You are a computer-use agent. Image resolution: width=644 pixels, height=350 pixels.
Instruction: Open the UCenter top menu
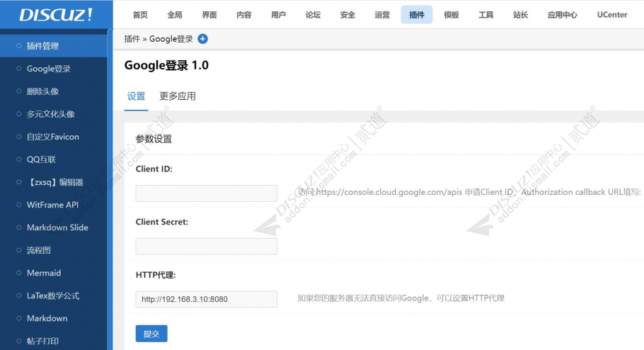click(x=612, y=15)
